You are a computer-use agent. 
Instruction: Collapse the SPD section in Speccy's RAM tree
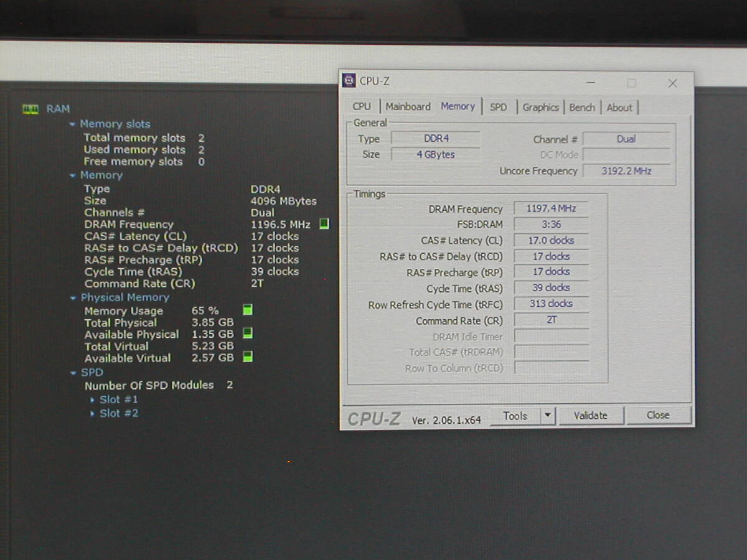73,373
